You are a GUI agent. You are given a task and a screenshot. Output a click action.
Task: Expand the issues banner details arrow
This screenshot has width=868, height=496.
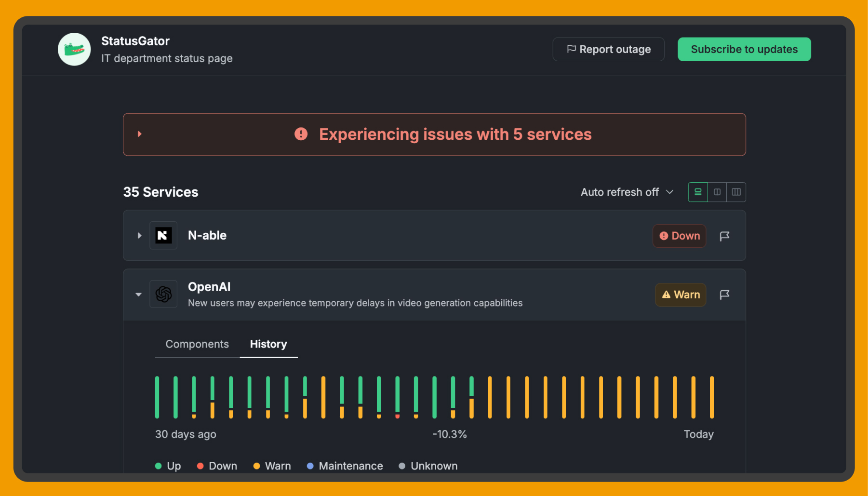coord(140,134)
